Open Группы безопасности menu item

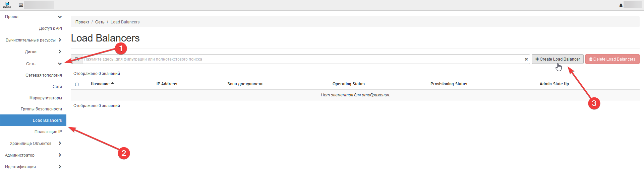click(41, 109)
